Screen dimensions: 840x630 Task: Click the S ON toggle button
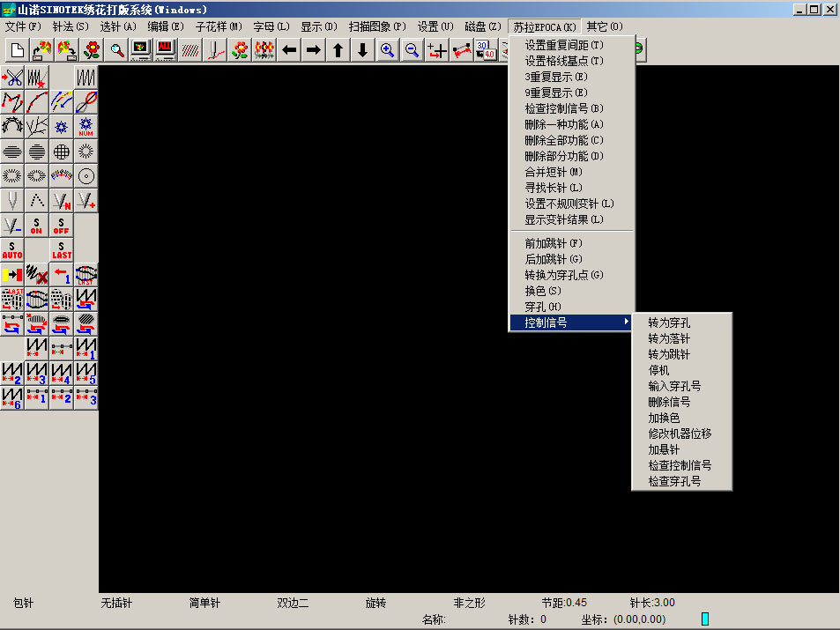37,225
